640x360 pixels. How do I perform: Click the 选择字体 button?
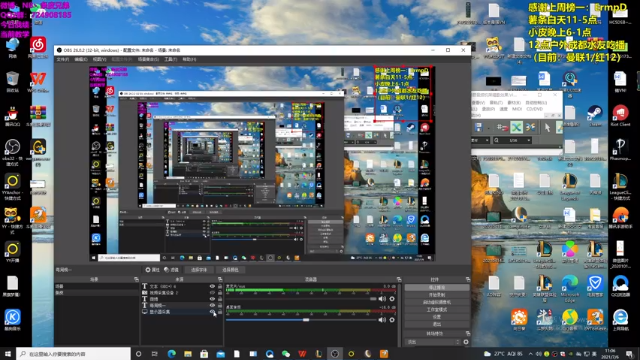click(199, 270)
